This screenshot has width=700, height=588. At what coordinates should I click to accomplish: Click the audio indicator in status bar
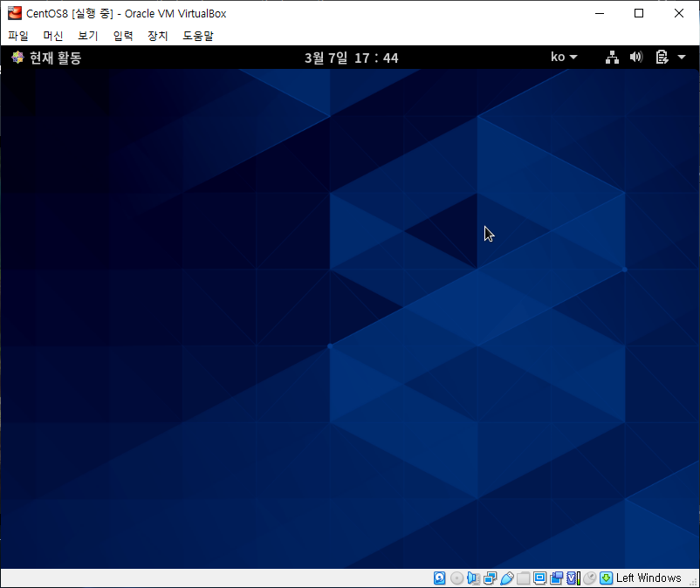(x=473, y=578)
